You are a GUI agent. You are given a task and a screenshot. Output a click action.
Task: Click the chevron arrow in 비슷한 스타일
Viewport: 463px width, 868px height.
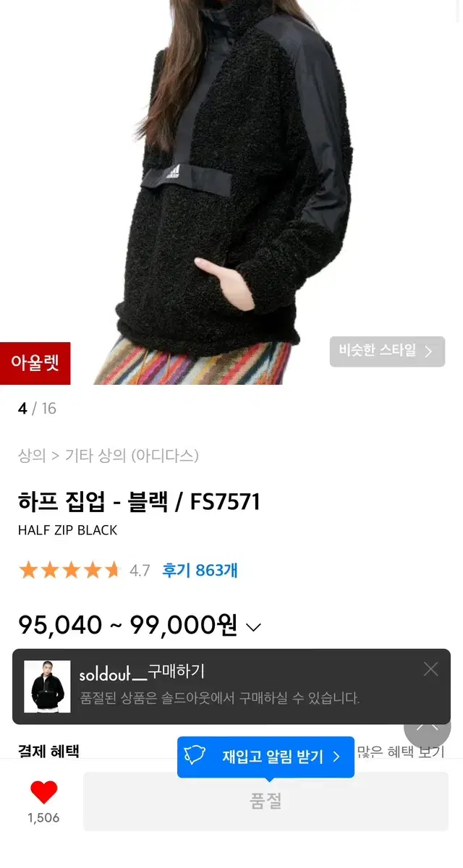pyautogui.click(x=428, y=352)
